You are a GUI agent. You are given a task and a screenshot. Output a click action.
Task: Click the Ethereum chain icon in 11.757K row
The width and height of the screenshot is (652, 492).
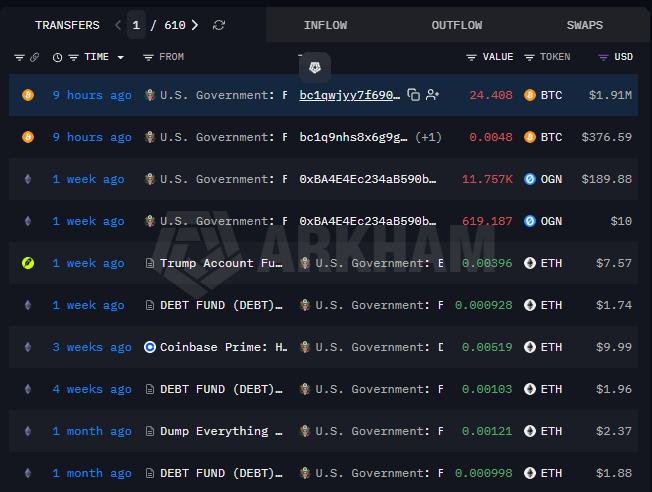28,179
